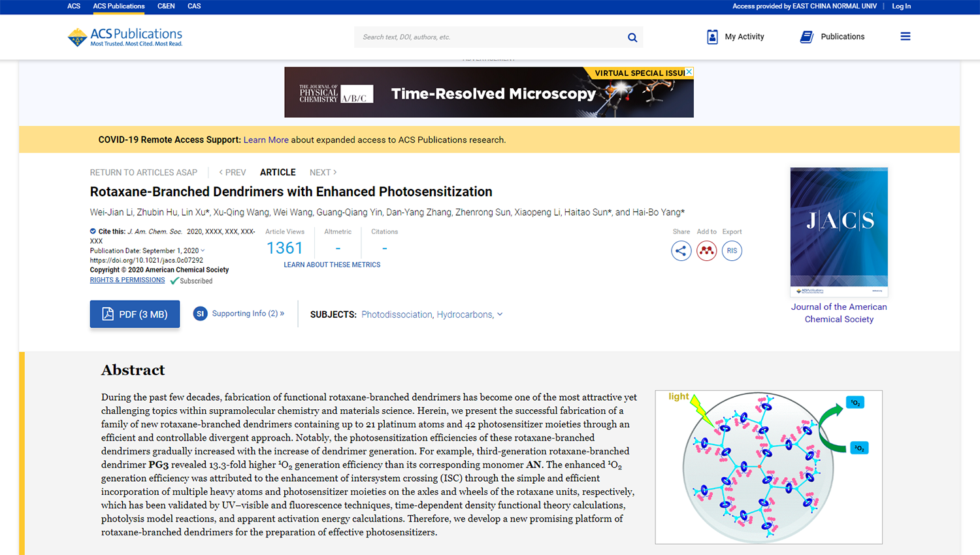This screenshot has width=980, height=555.
Task: Open Rights & Permissions link
Action: click(x=127, y=280)
